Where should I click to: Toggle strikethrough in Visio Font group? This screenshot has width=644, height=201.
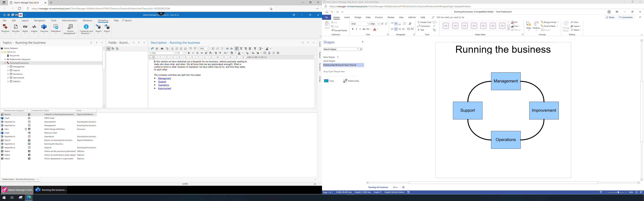pos(364,29)
